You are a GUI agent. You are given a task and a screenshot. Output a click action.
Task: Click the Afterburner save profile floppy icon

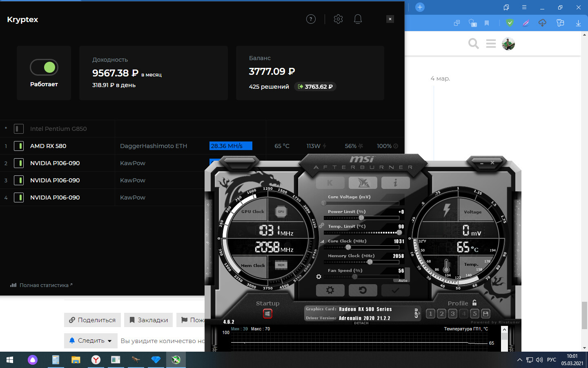tap(486, 314)
